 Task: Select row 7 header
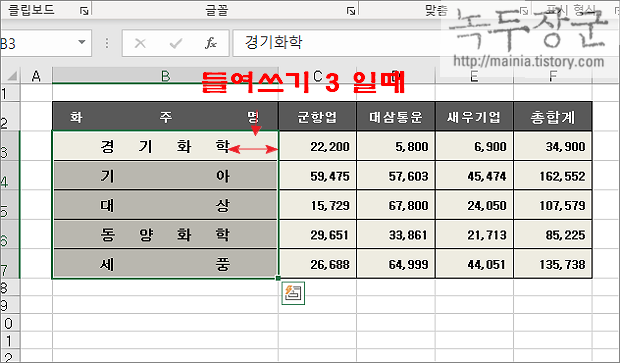(x=9, y=264)
